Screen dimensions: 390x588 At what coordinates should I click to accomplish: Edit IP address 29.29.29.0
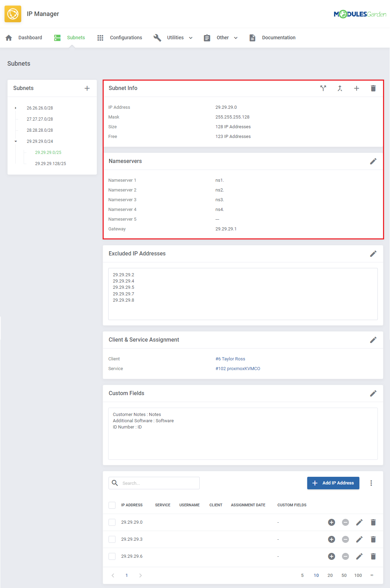pos(359,522)
